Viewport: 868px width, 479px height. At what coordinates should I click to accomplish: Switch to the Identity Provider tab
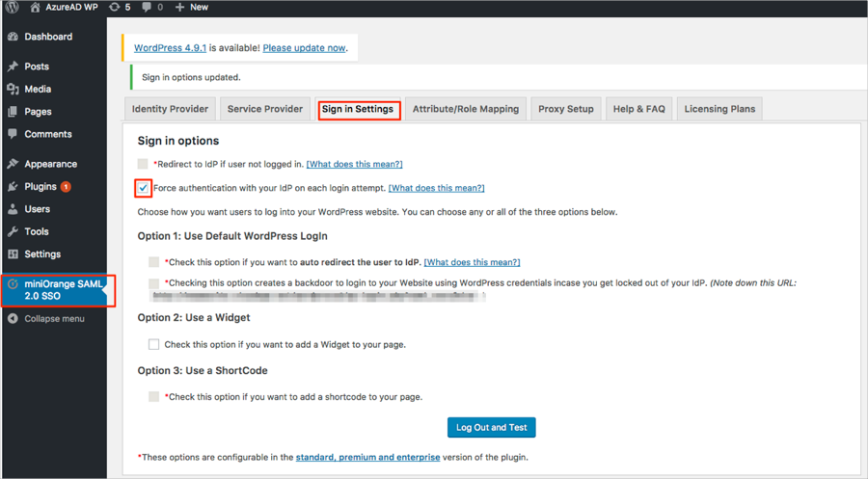pos(170,109)
